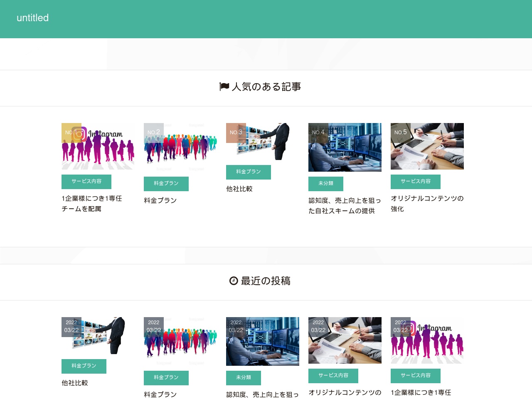Open recent post computer monitors thumbnail
The height and width of the screenshot is (399, 532).
(x=263, y=341)
